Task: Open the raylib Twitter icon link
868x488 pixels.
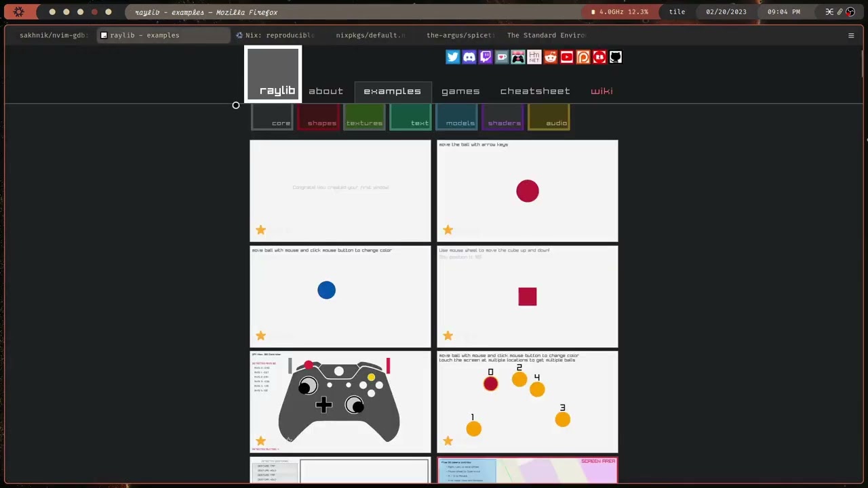Action: [452, 57]
